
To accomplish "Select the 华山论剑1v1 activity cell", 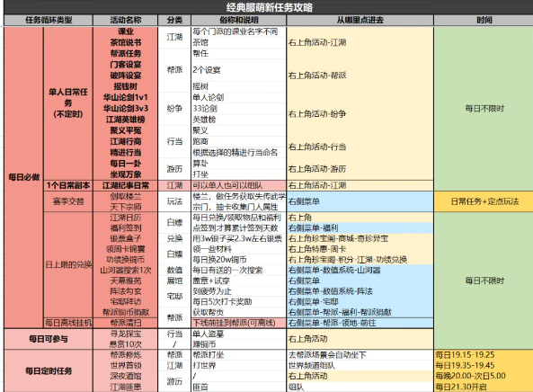I will 126,98.
